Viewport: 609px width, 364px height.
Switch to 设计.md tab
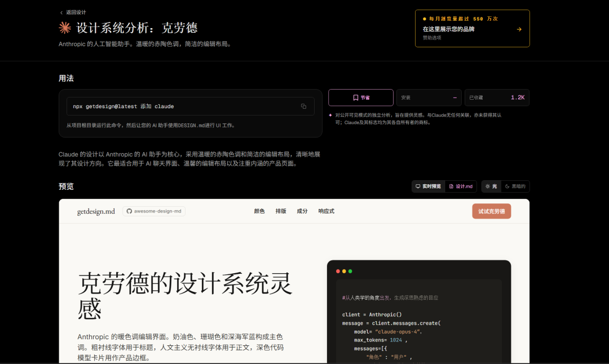click(461, 187)
